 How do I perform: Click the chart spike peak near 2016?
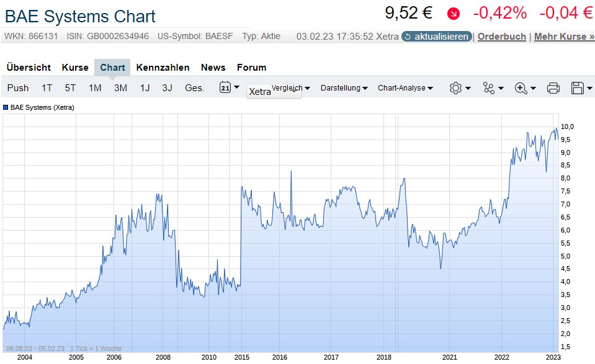291,171
